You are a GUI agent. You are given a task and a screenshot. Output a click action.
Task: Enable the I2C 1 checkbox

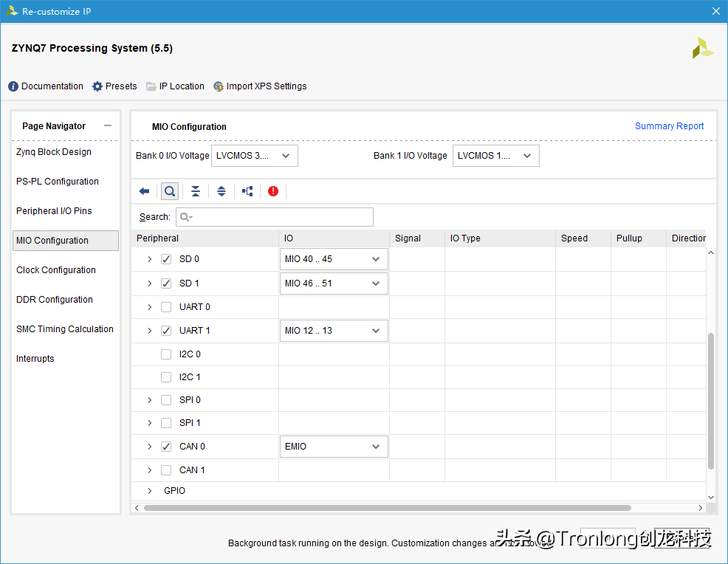(x=166, y=377)
